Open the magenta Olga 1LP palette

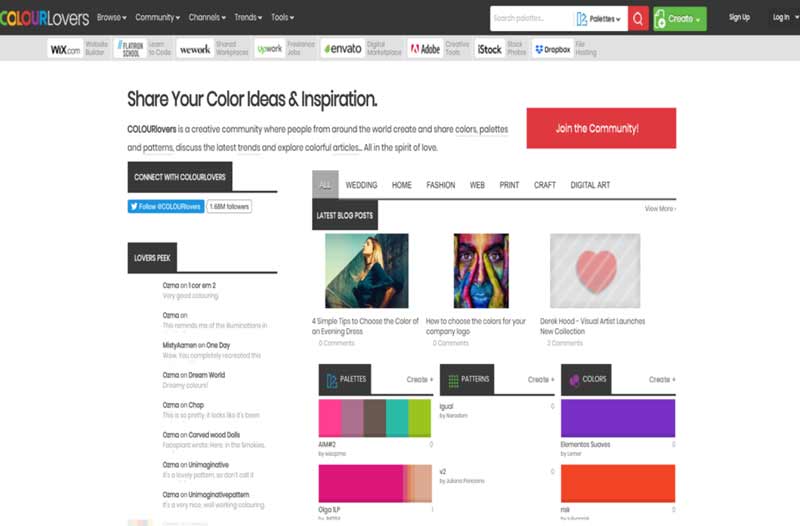point(375,484)
